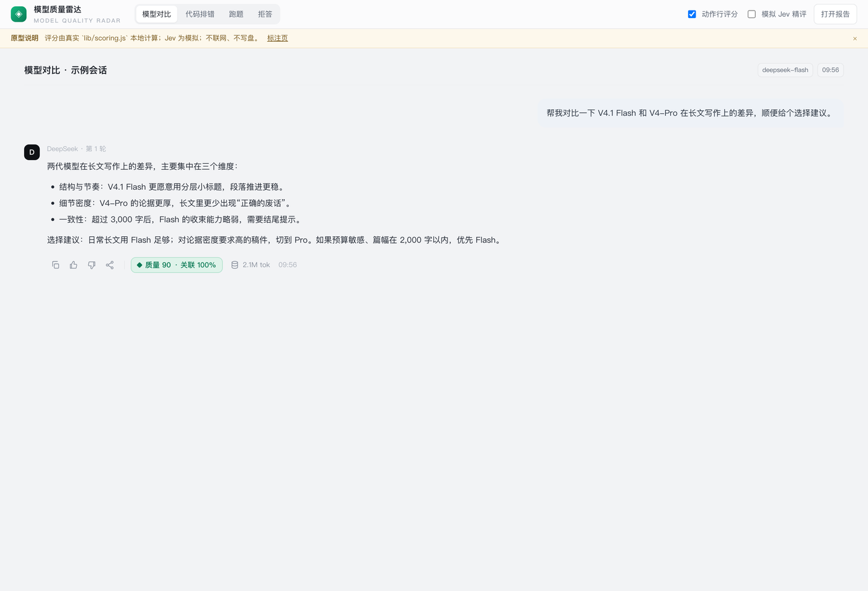868x591 pixels.
Task: Click the 一致性 bullet line
Action: (x=182, y=220)
